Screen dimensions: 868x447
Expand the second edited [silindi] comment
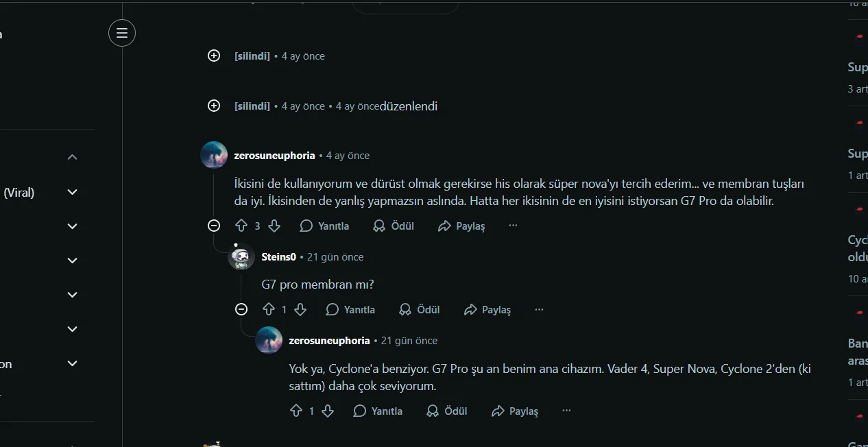coord(214,106)
